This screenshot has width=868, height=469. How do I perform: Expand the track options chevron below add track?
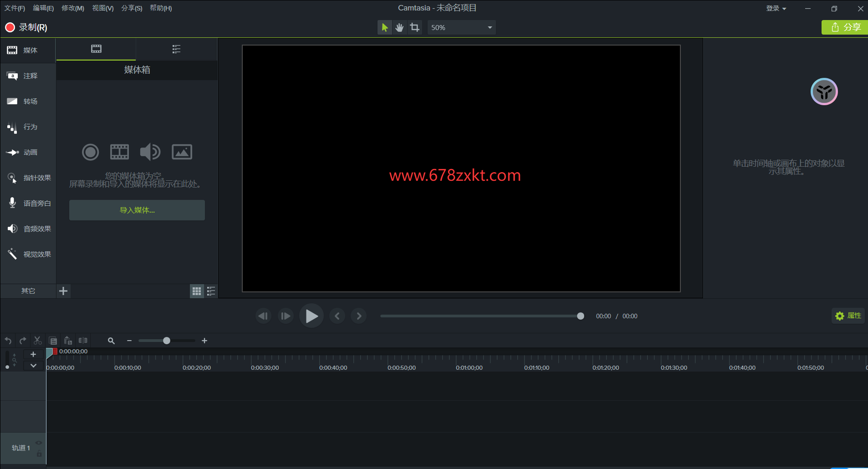coord(33,366)
